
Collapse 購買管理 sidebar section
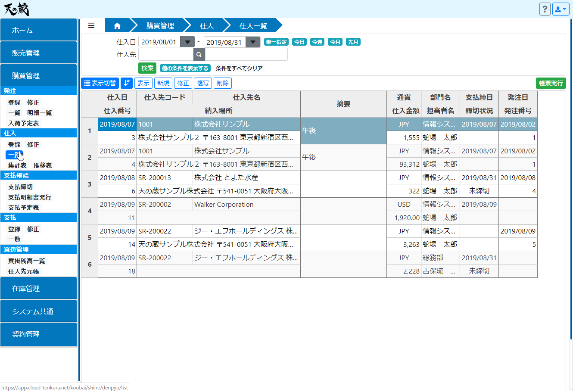click(x=39, y=75)
